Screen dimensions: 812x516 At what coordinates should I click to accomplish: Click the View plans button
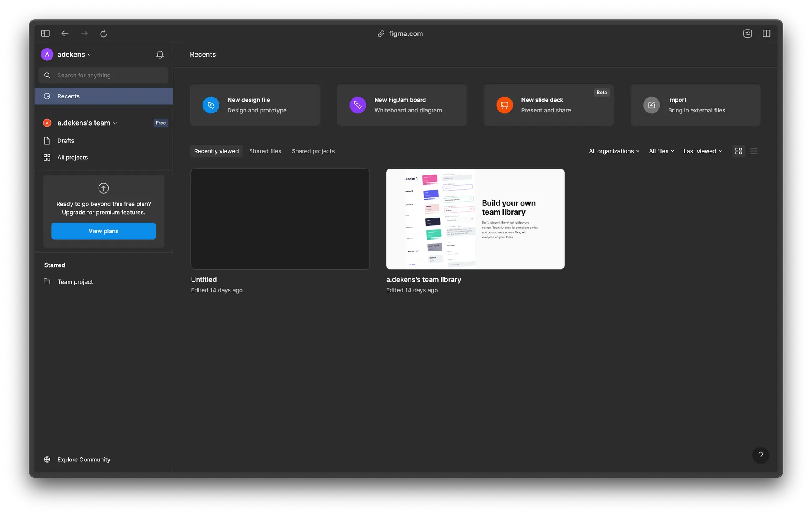point(104,231)
